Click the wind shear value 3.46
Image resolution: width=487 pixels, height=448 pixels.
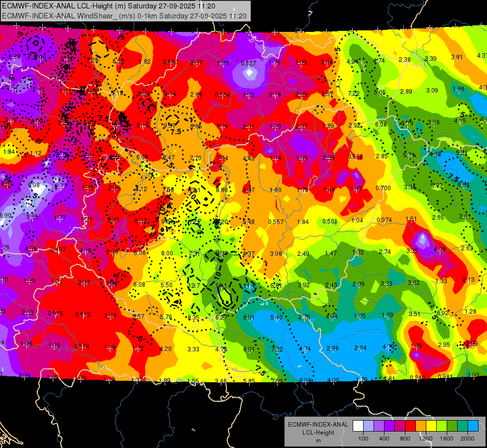[221, 381]
